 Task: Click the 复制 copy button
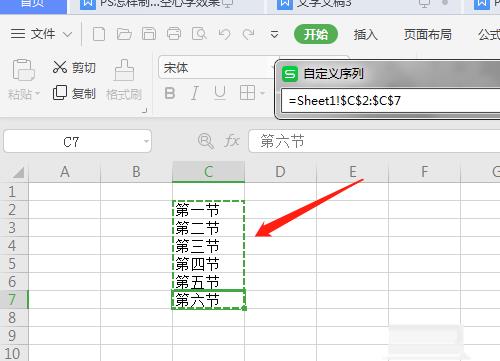(74, 93)
